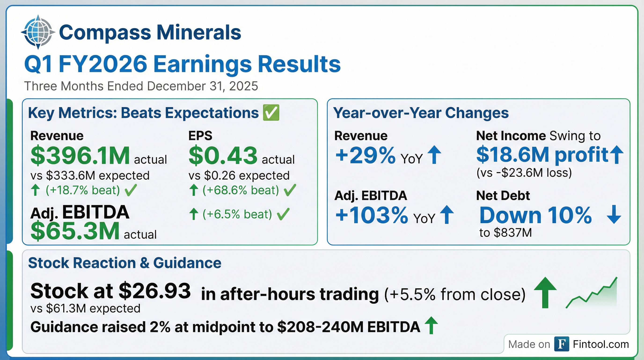Click the Fintool F logo icon
The width and height of the screenshot is (644, 360).
click(561, 344)
